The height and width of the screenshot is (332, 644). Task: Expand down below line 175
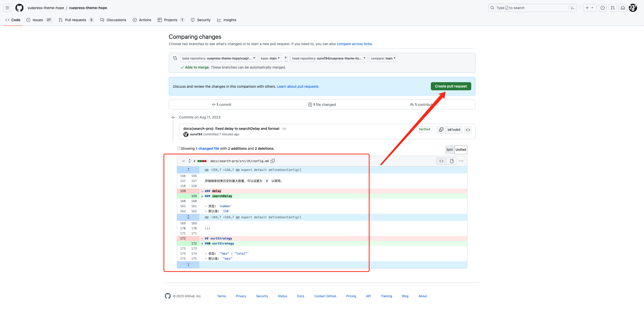[x=188, y=265]
